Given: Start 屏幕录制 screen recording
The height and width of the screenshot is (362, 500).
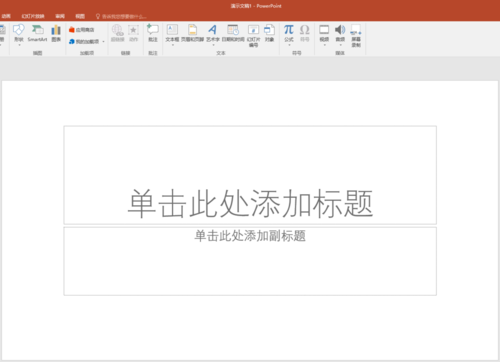Looking at the screenshot, I should coord(356,35).
